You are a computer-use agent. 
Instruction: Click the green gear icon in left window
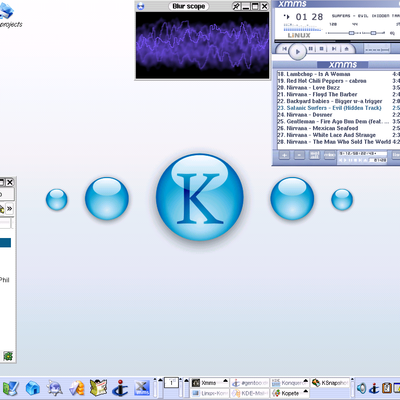coord(8,356)
